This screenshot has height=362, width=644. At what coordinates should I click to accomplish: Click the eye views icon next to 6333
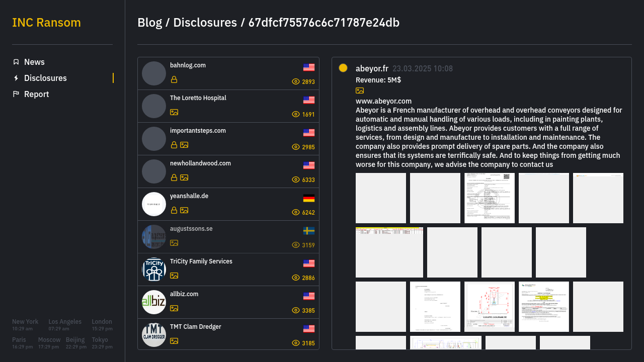pyautogui.click(x=296, y=179)
